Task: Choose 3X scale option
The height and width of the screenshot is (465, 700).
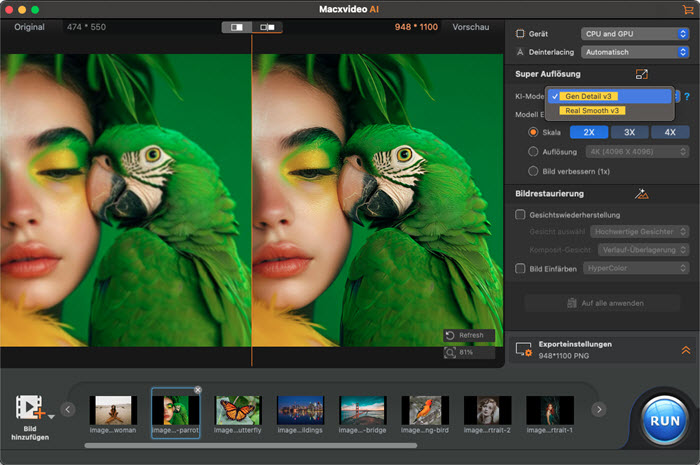Action: click(x=629, y=132)
